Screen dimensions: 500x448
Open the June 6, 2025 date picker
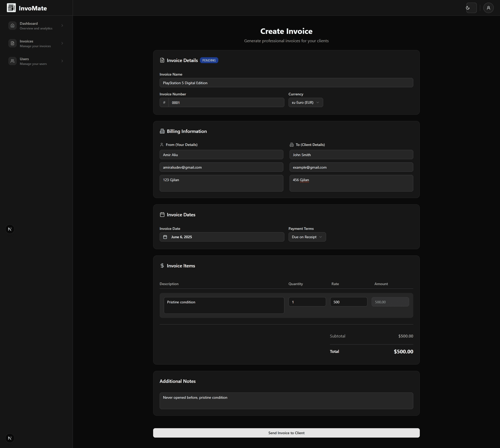tap(222, 237)
